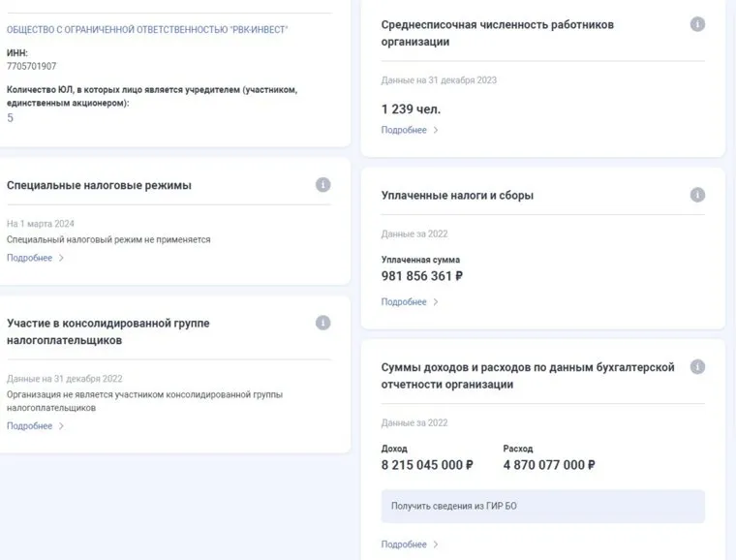This screenshot has height=560, width=736.
Task: Click the paid amount 981 856 361 ₽
Action: click(422, 276)
